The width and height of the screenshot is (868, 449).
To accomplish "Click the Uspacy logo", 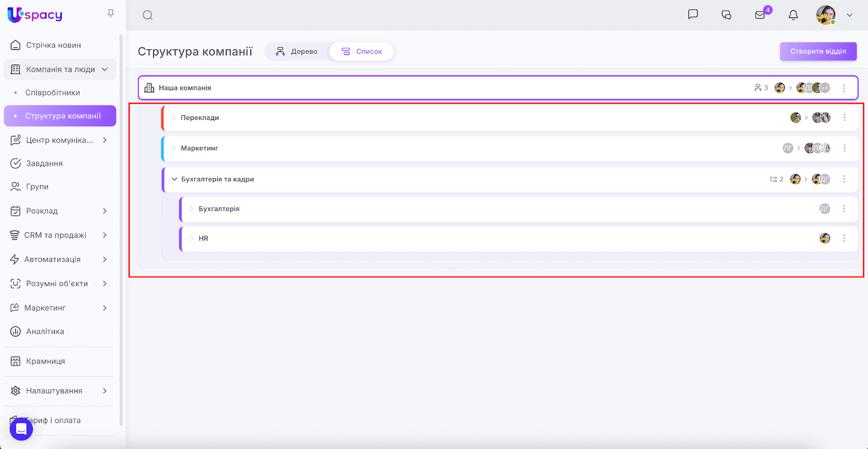I will point(35,15).
